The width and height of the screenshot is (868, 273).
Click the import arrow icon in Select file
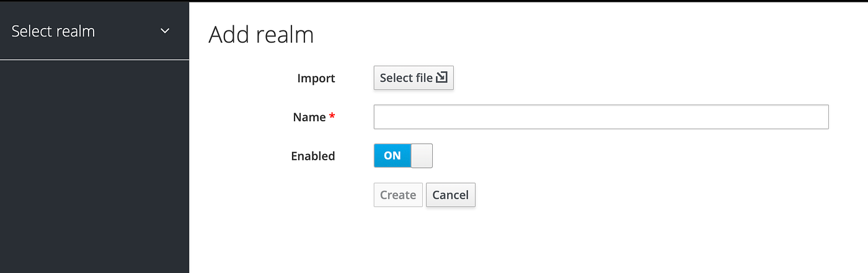(x=441, y=78)
